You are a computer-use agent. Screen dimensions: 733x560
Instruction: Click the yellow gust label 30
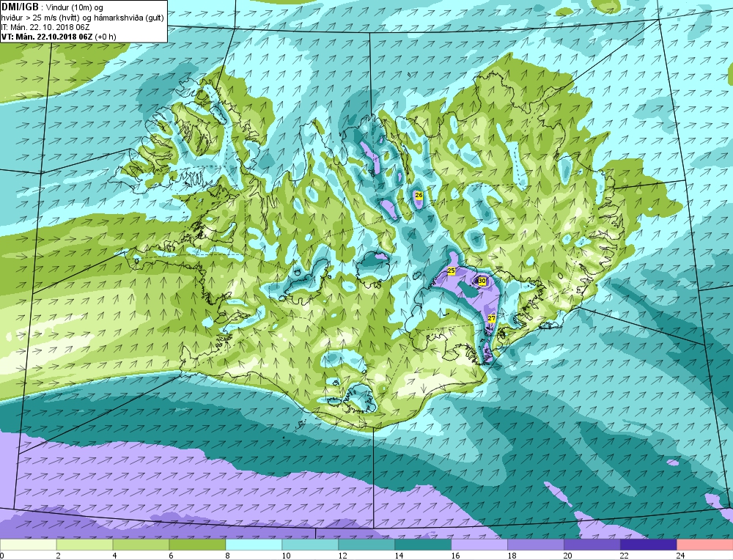482,281
